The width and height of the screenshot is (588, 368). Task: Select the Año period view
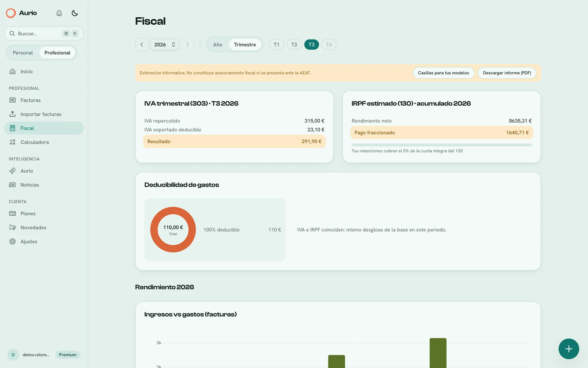(218, 45)
